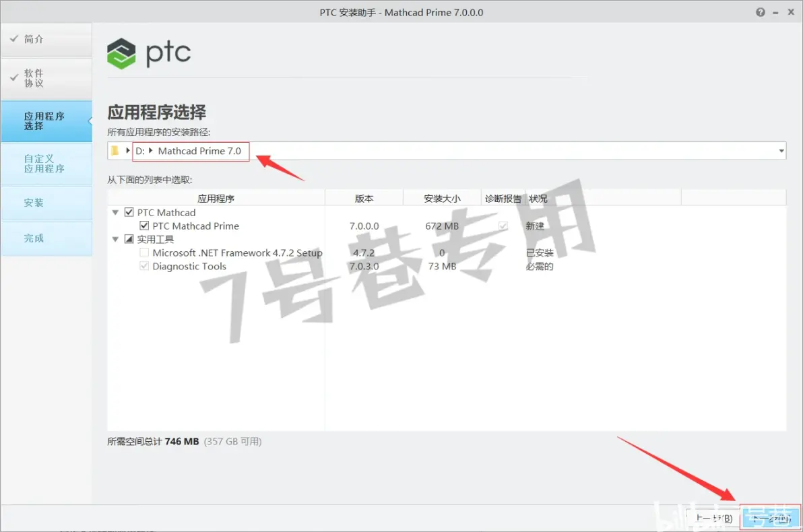Toggle the Diagnostic Tools checkbox
The width and height of the screenshot is (803, 532).
pos(144,266)
